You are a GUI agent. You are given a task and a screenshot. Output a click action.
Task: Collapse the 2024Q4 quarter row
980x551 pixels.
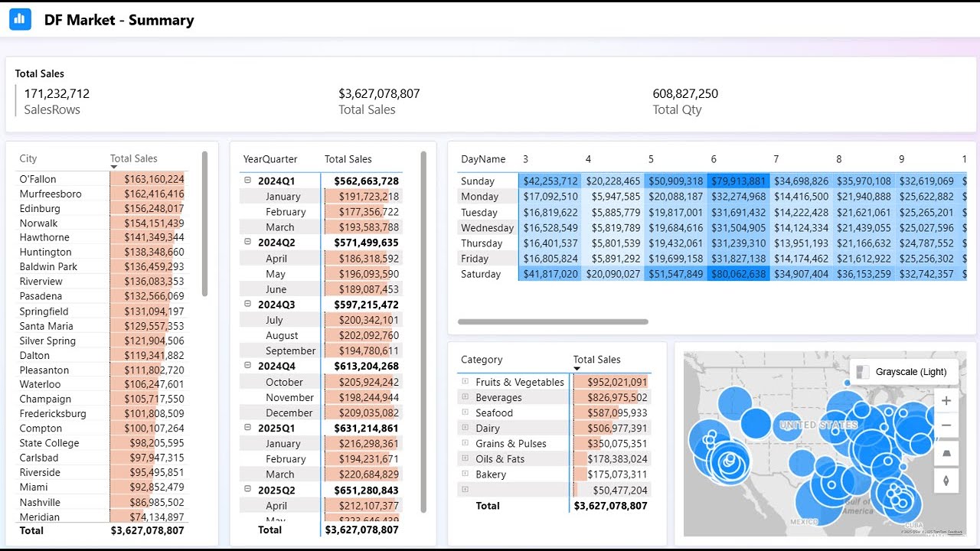[247, 366]
